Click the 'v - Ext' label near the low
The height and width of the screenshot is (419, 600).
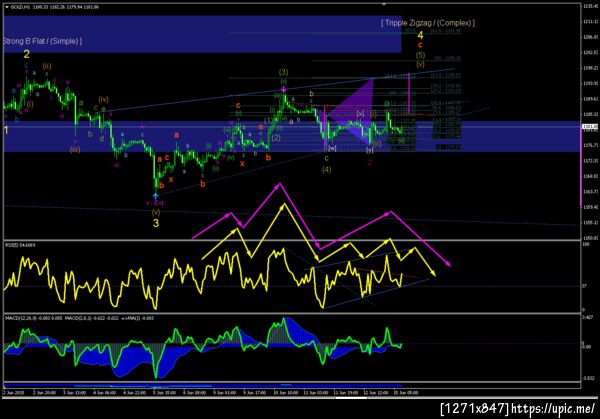coord(155,203)
